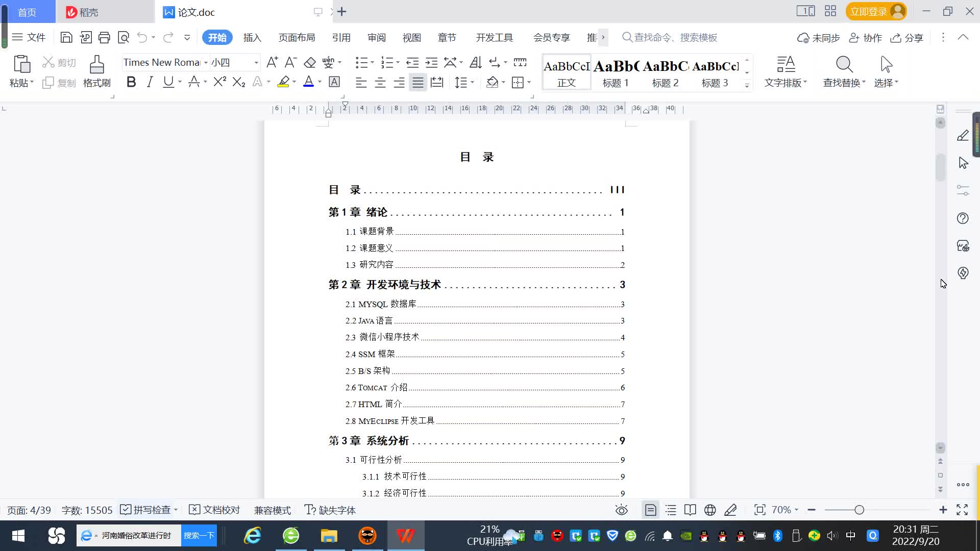Image resolution: width=980 pixels, height=551 pixels.
Task: Click the eye protection mode icon
Action: pyautogui.click(x=621, y=510)
